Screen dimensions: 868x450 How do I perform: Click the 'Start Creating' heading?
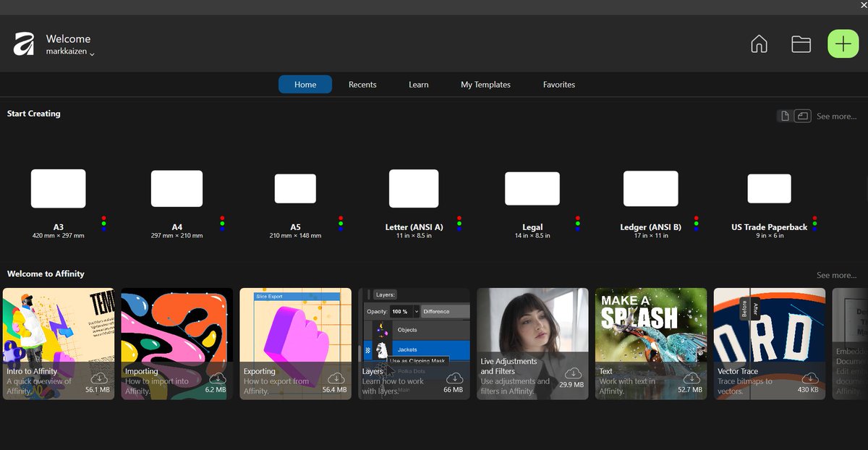(x=34, y=114)
